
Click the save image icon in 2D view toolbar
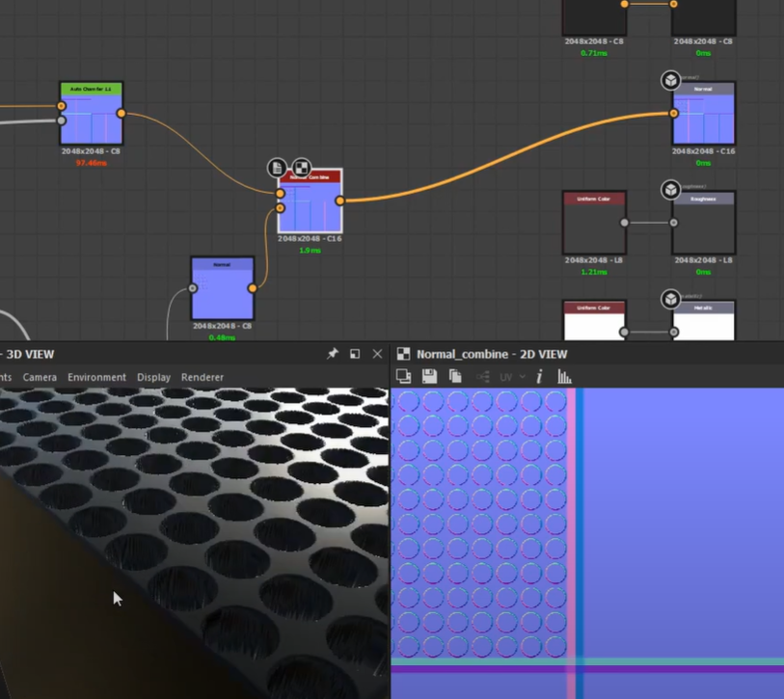430,377
